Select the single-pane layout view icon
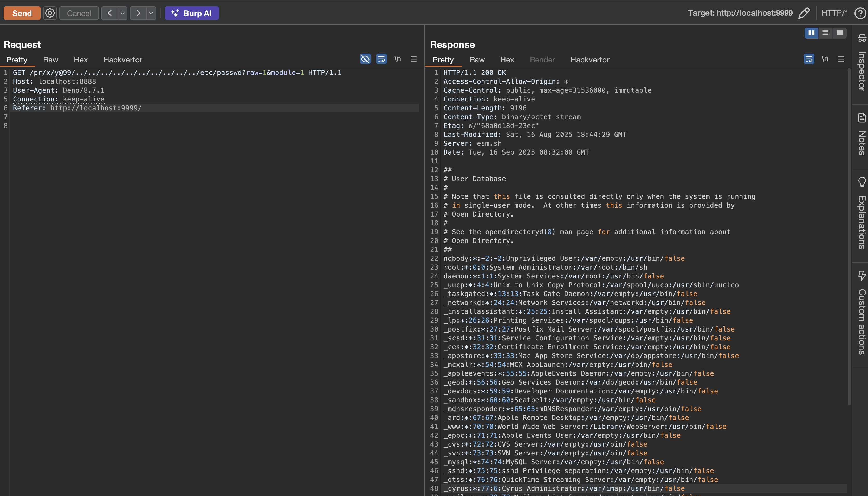 pos(839,33)
